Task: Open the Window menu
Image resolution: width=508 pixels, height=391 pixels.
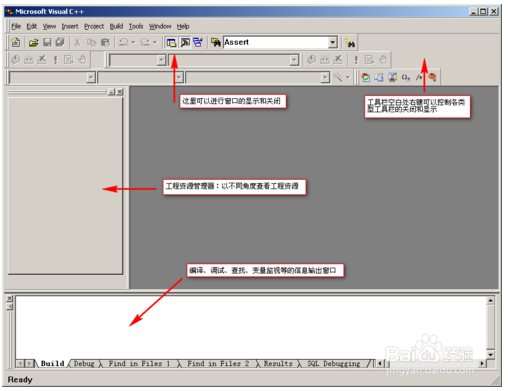Action: pyautogui.click(x=160, y=26)
